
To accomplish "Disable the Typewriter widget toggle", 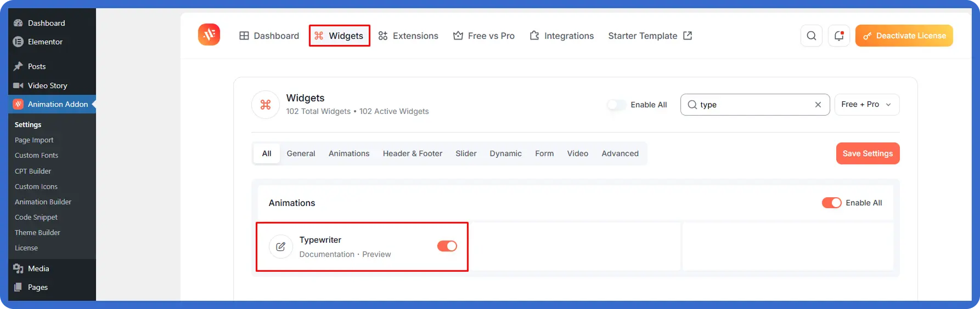I will [x=447, y=246].
